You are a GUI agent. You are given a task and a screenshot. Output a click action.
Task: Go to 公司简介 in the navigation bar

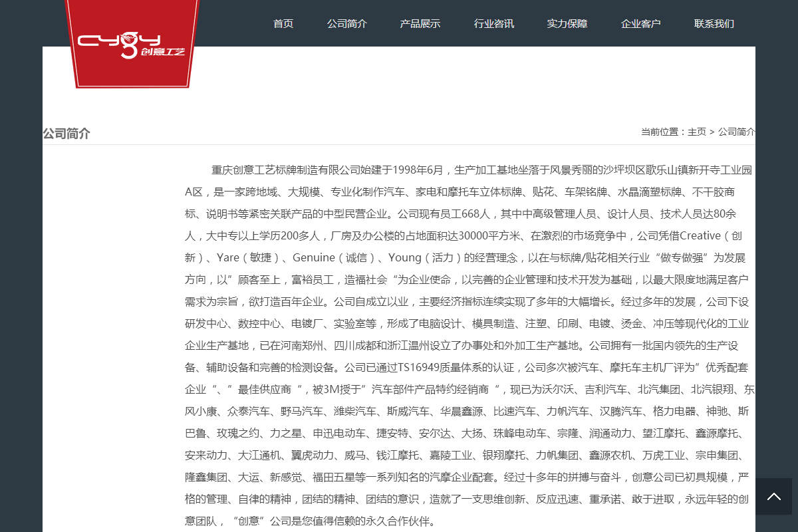click(347, 24)
